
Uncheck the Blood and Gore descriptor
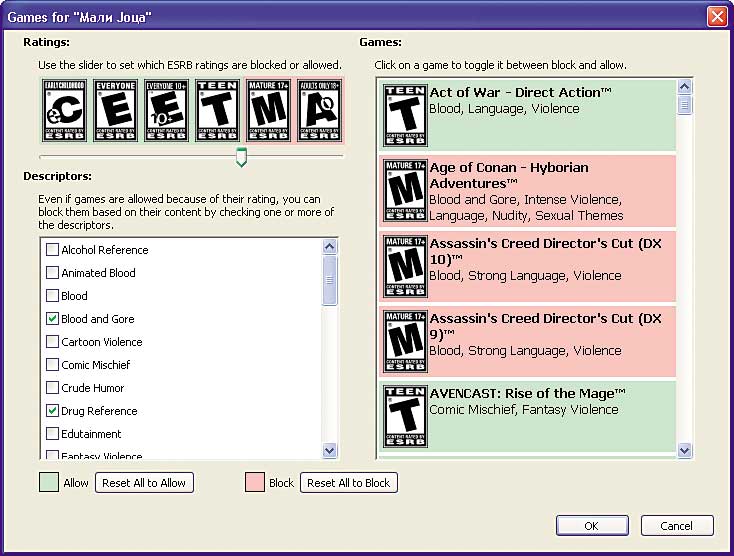point(52,318)
